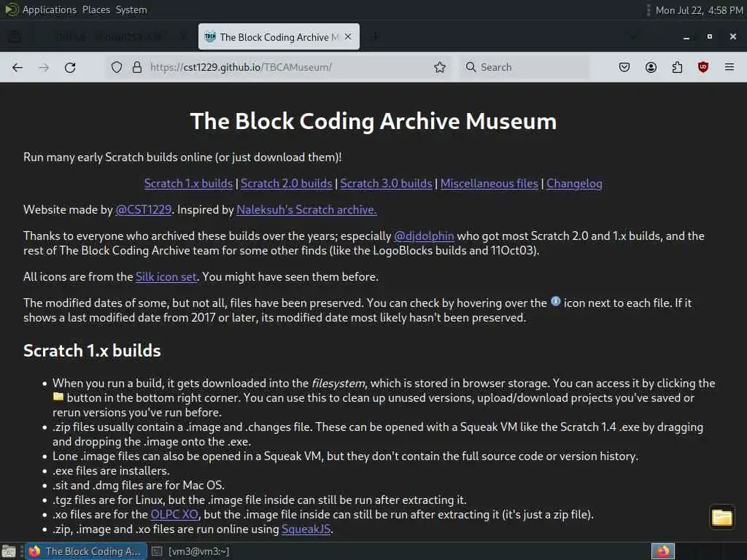Click the clock showing Mon Jul 22

coord(699,10)
